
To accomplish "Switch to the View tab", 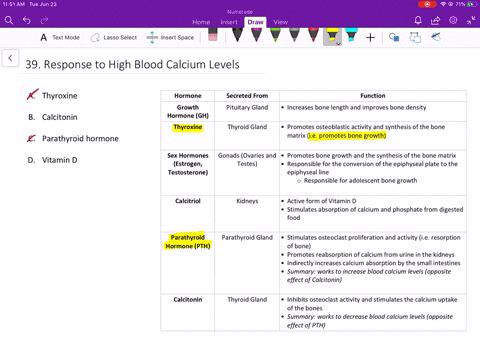I will [280, 22].
